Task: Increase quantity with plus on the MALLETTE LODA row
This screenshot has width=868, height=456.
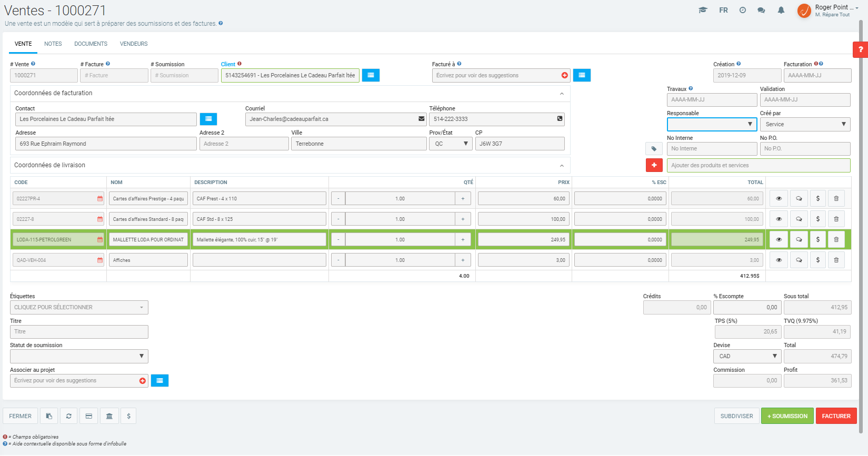Action: click(463, 239)
